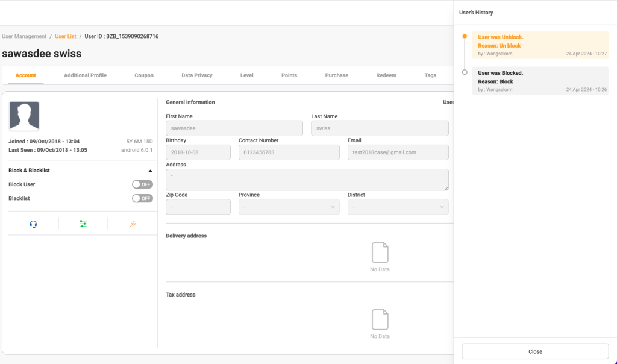
Task: Collapse the Block & Blacklist section
Action: (x=150, y=171)
